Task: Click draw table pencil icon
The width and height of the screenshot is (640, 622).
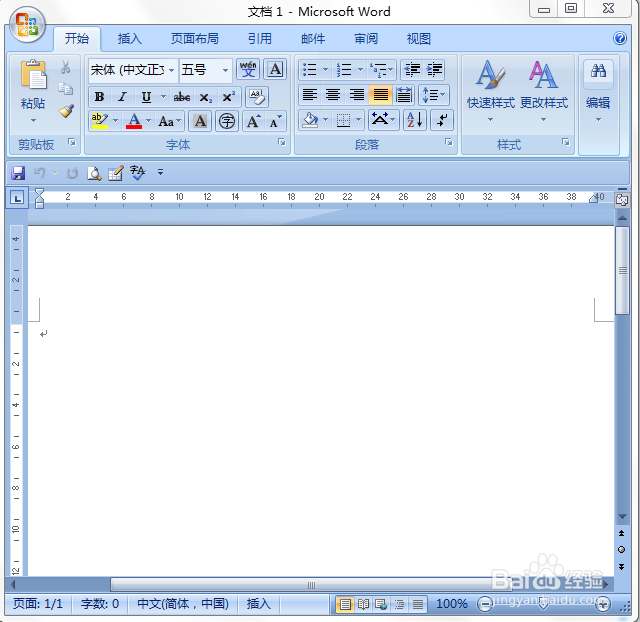Action: point(116,173)
